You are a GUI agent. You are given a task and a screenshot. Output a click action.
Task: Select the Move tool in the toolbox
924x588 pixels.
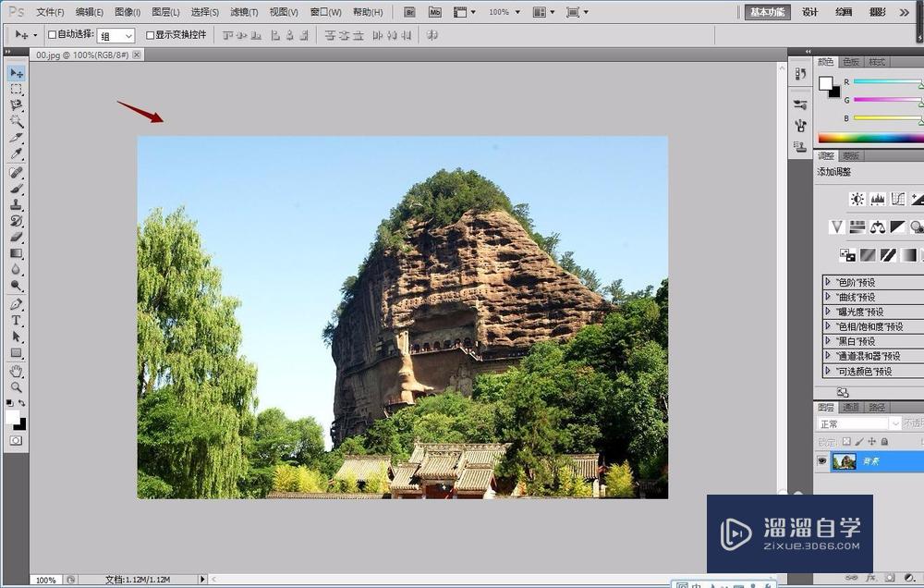pyautogui.click(x=16, y=73)
